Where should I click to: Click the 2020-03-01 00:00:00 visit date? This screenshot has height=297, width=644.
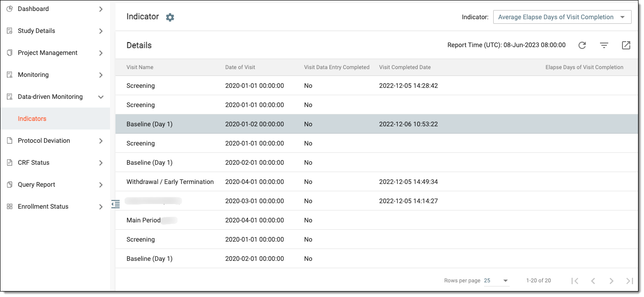tap(254, 201)
